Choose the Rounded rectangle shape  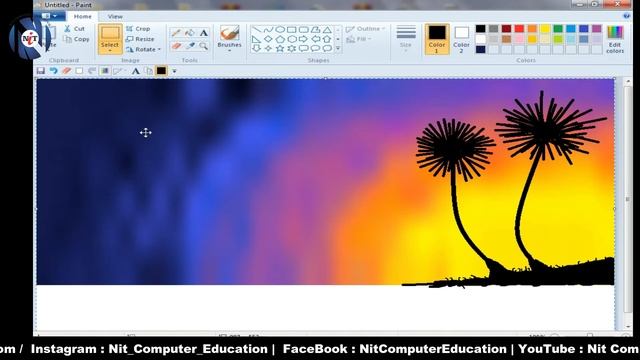pos(303,30)
